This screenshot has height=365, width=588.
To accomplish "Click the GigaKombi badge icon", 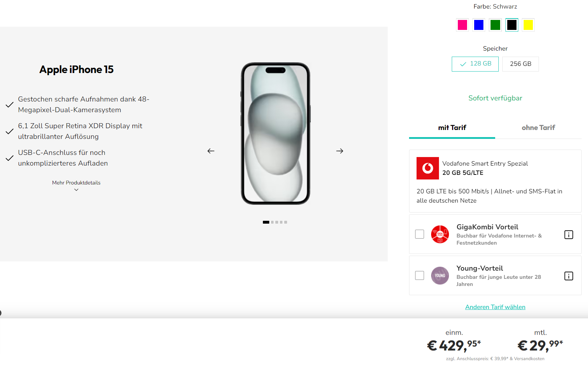I will 440,235.
